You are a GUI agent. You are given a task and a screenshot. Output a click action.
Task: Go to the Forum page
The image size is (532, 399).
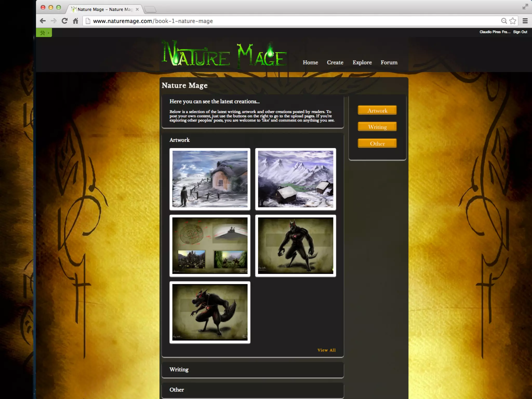click(389, 63)
